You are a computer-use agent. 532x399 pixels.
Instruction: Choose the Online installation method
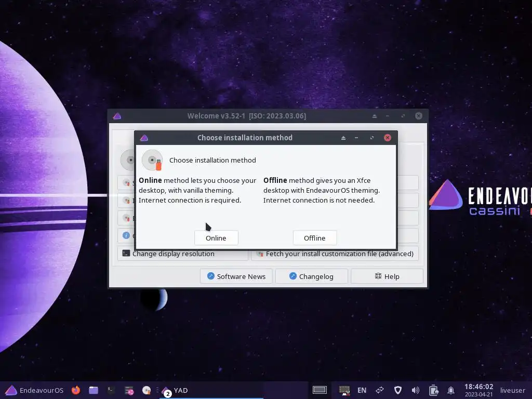tap(216, 238)
